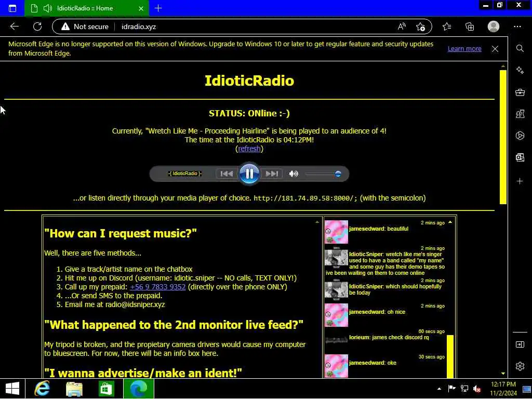Open the Favorites list
This screenshot has height=399, width=532.
pos(447,26)
